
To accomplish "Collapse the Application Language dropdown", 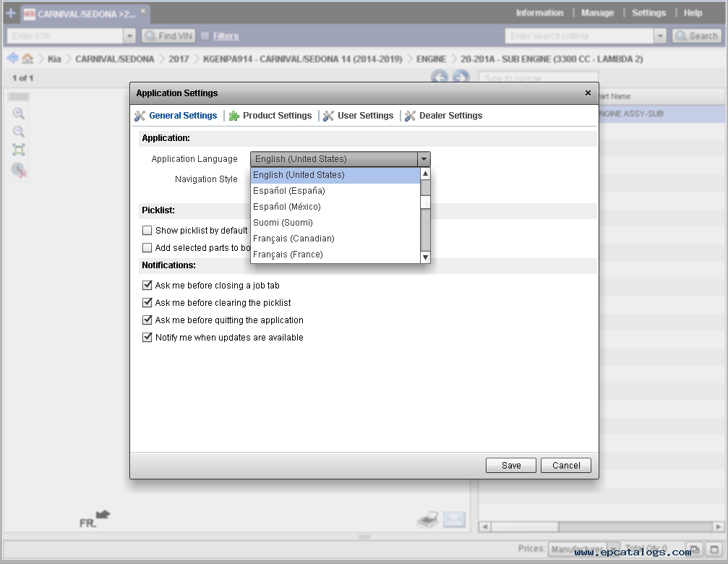I will [424, 159].
